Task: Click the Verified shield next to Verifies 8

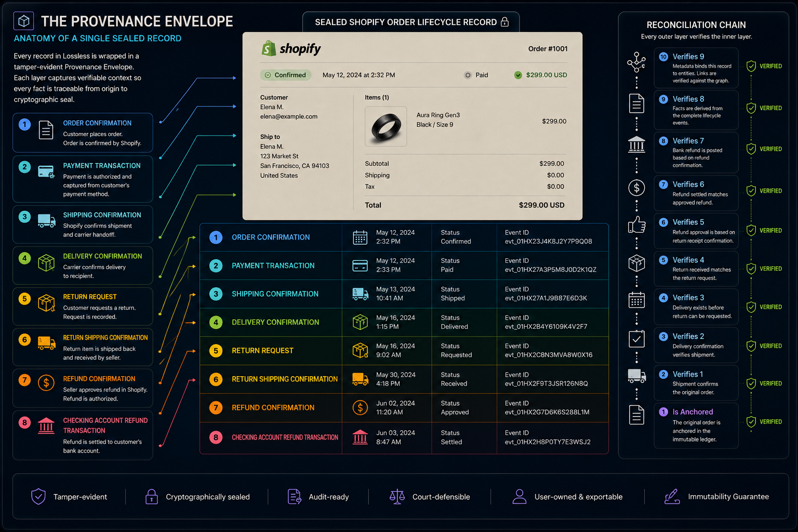Action: click(751, 108)
